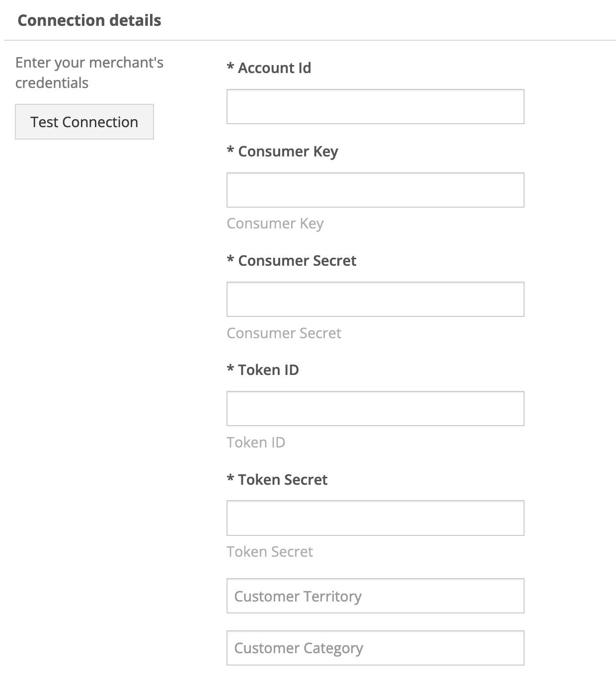Focus the Token Secret text field

pos(375,518)
